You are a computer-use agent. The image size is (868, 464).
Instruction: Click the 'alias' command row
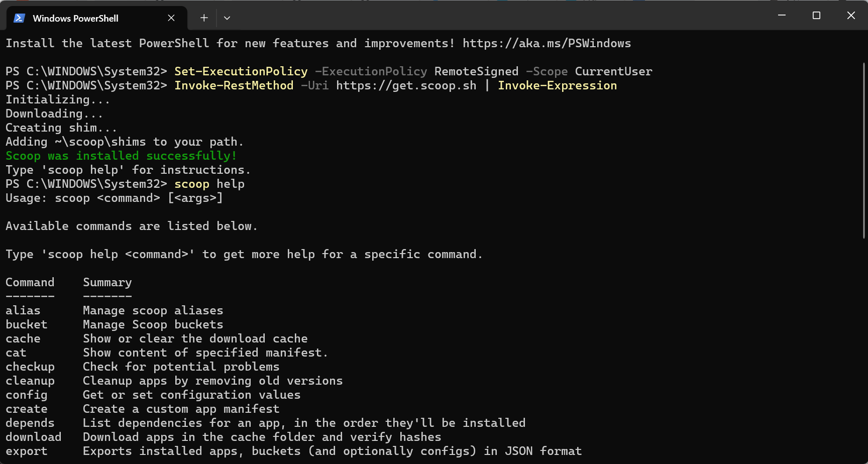pos(115,310)
